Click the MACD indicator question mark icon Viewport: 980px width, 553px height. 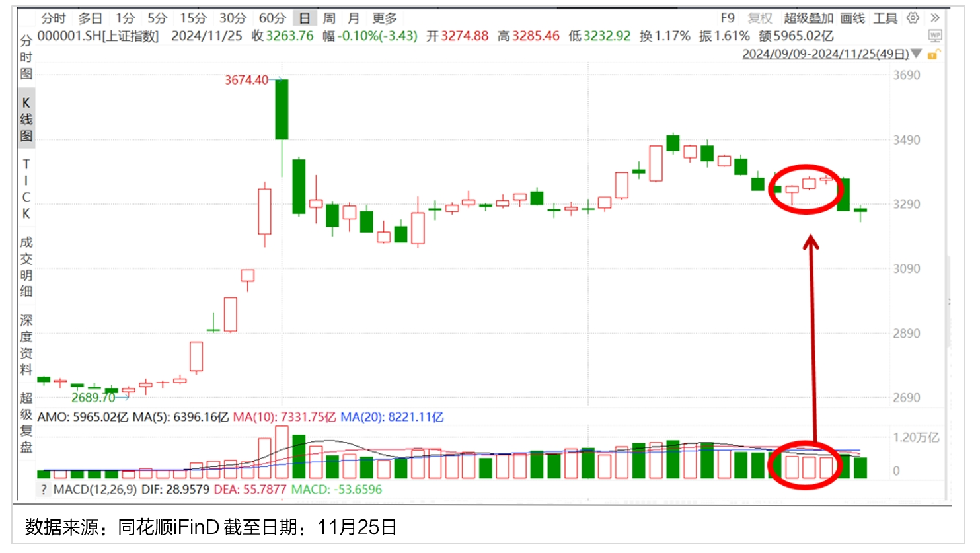(x=44, y=490)
